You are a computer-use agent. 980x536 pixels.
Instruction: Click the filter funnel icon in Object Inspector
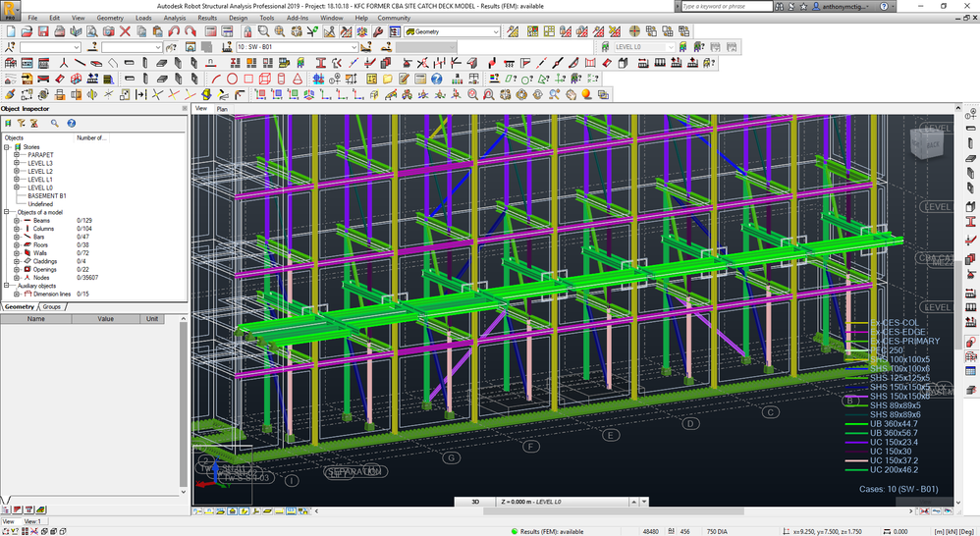click(22, 123)
